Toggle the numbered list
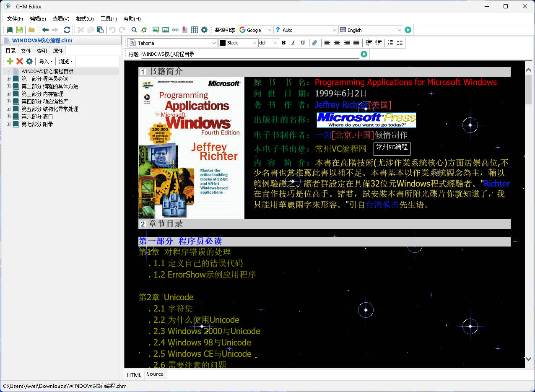Viewport: 535px width, 392px height. pyautogui.click(x=390, y=43)
